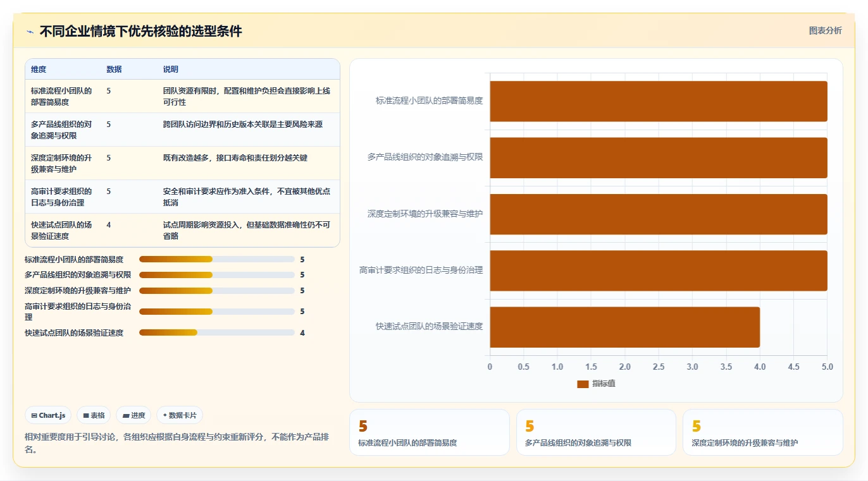Click y-axis label 高审计要求组织的日志与身份治理 in chart
This screenshot has width=868, height=481.
pyautogui.click(x=421, y=271)
